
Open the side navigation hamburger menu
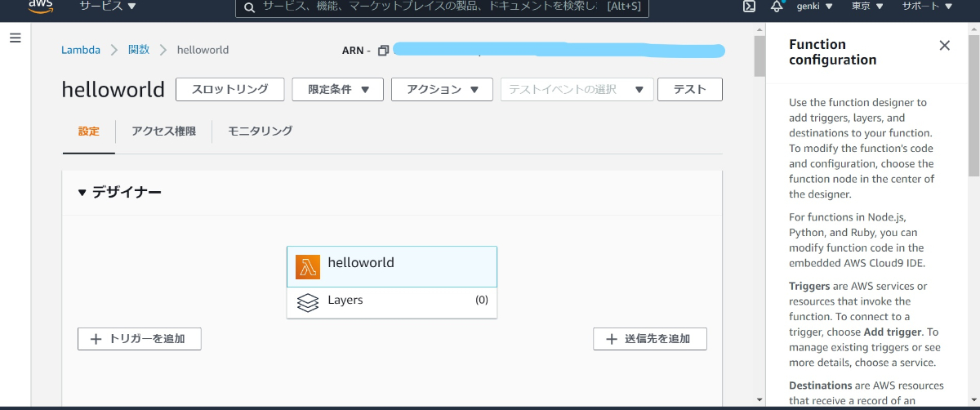15,38
